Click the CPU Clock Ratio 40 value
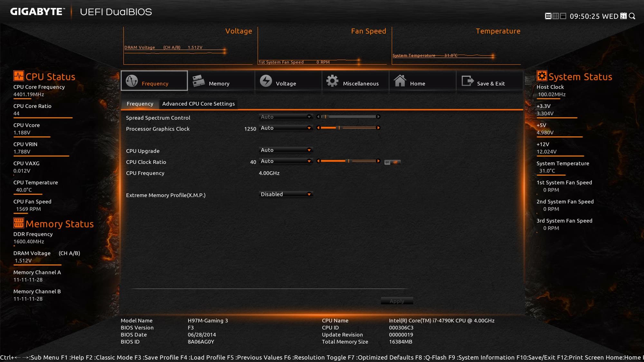The width and height of the screenshot is (644, 362). pos(253,162)
